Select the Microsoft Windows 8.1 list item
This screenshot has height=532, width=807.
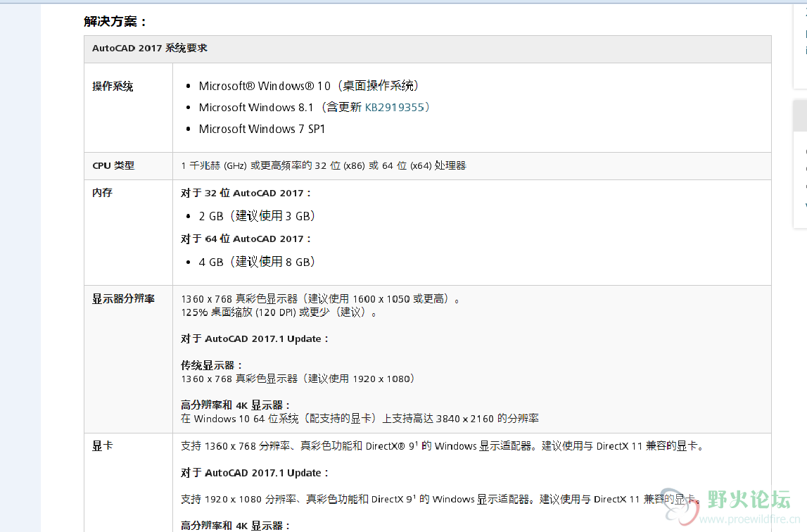pos(314,107)
